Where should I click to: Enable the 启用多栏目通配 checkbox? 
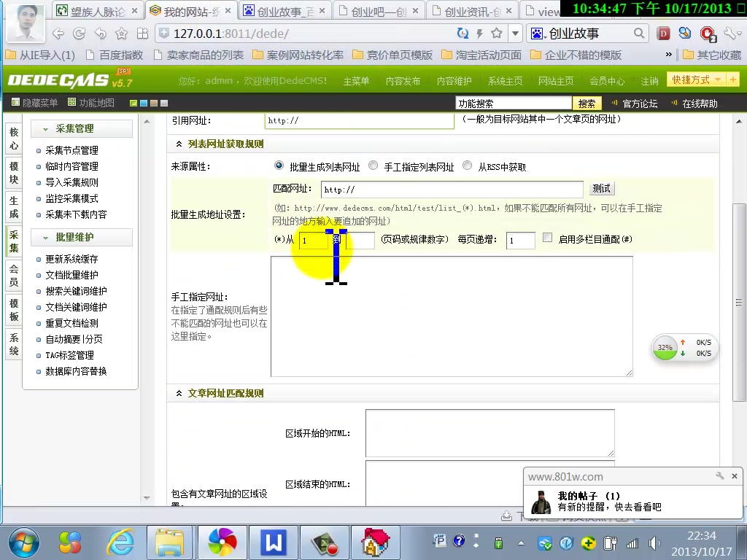547,238
